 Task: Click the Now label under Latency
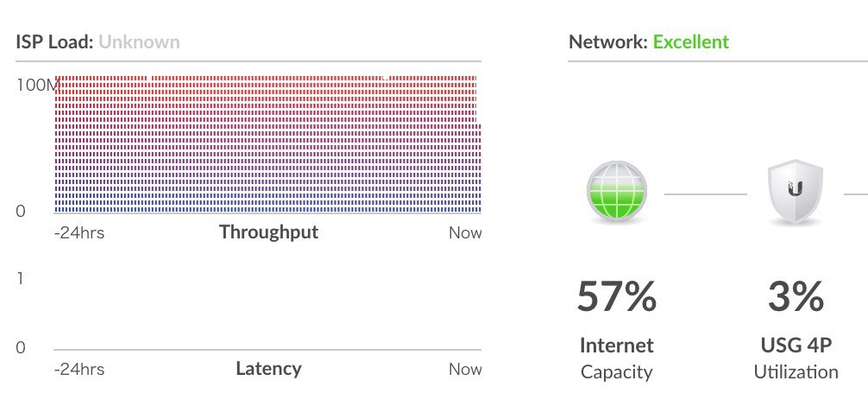(x=465, y=370)
